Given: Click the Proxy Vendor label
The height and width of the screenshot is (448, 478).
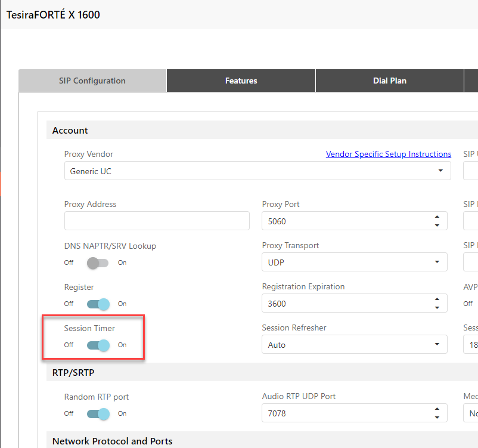Looking at the screenshot, I should 89,154.
